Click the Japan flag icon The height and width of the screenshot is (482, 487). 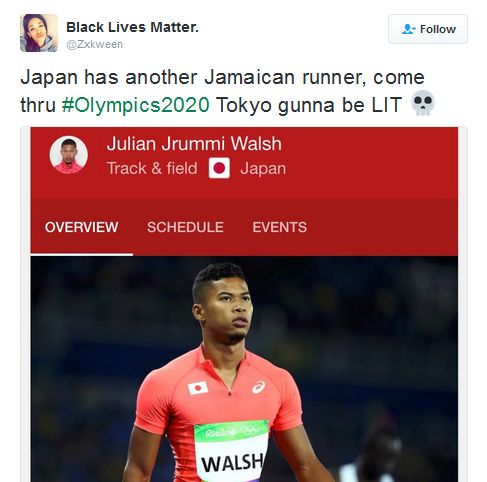coord(219,168)
